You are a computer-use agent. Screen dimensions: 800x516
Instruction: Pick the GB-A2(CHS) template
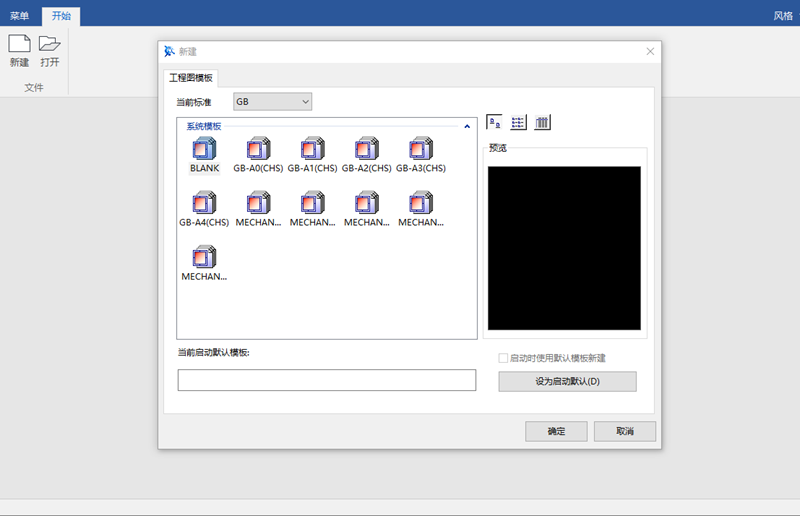[366, 149]
